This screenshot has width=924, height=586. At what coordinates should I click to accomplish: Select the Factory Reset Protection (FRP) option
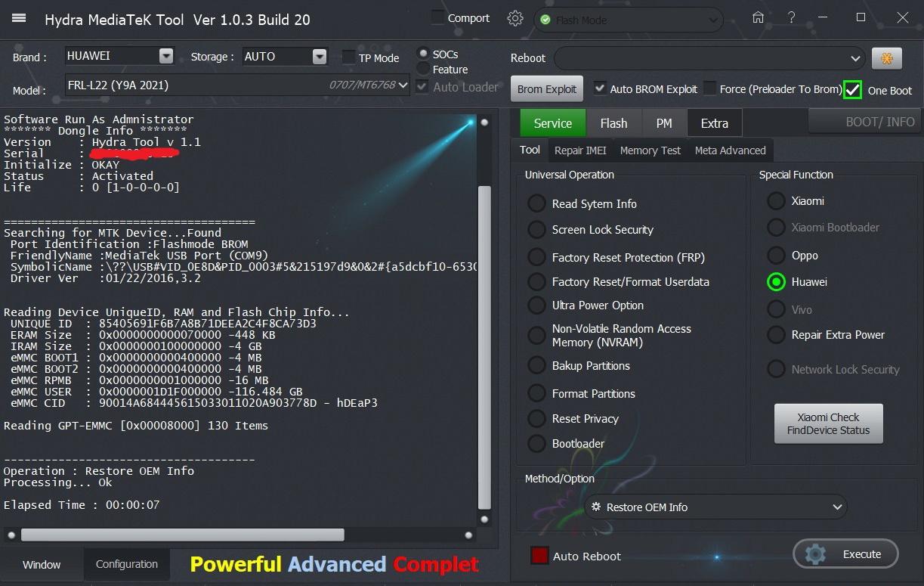(x=536, y=257)
